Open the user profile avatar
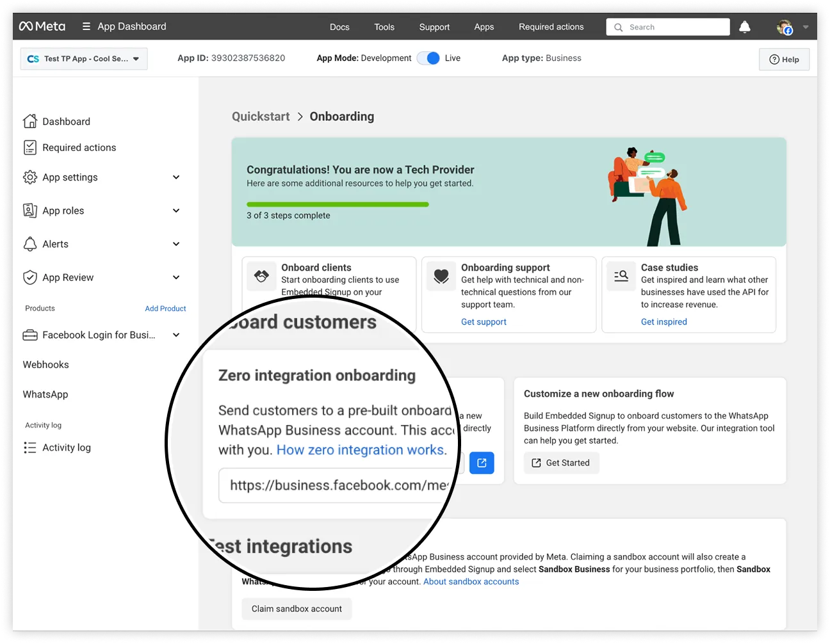 pos(785,27)
